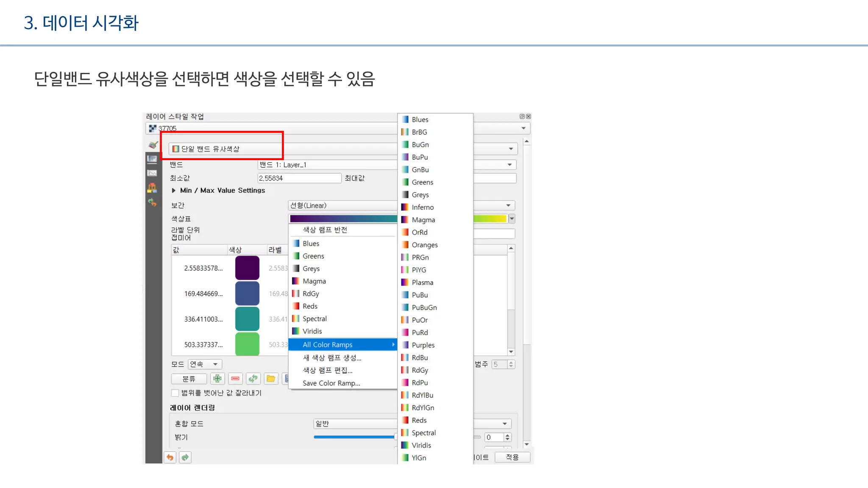The image size is (868, 488).
Task: Click the checkered raster icon beside 37705
Action: 153,128
